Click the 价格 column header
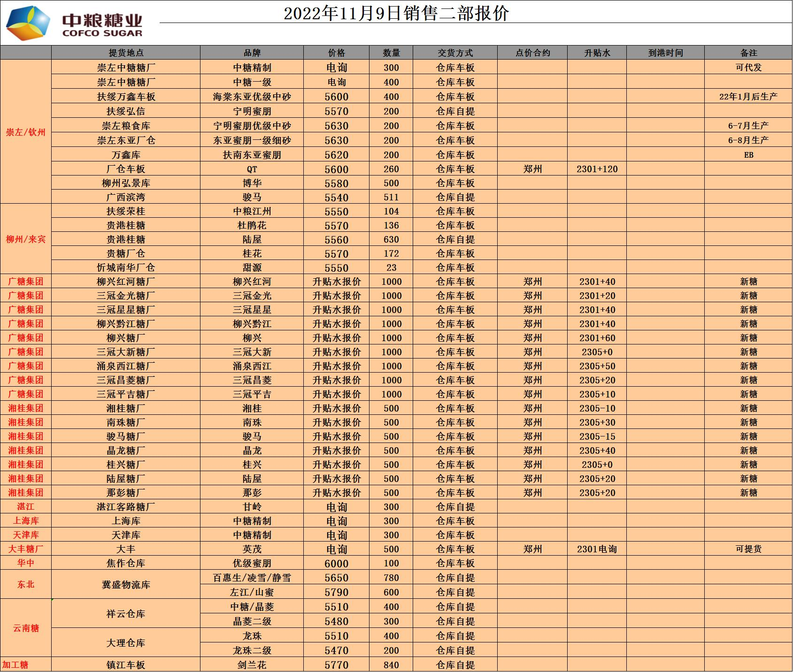Screen dimensions: 793x672 336,53
